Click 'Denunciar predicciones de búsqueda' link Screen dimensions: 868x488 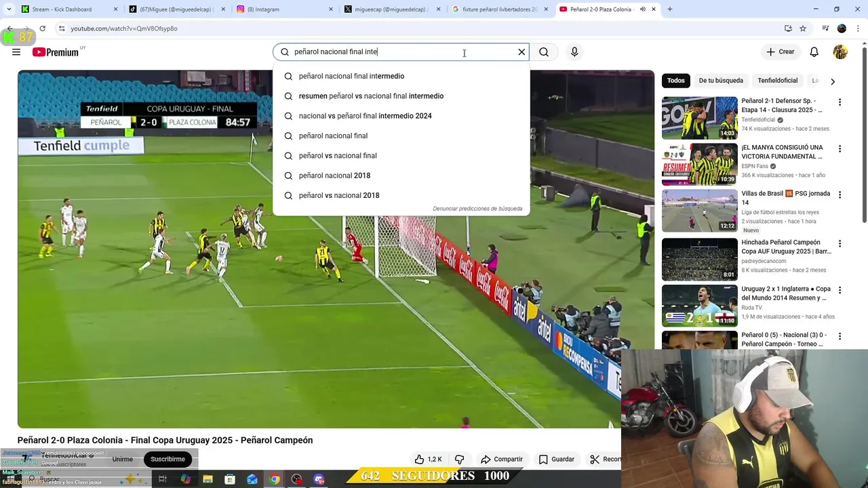click(477, 209)
